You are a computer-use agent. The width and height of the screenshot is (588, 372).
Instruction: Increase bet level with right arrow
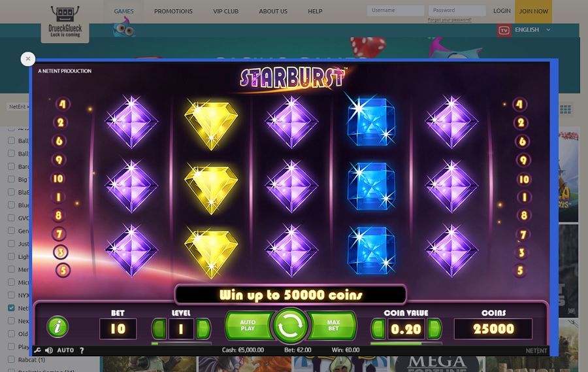tap(204, 329)
